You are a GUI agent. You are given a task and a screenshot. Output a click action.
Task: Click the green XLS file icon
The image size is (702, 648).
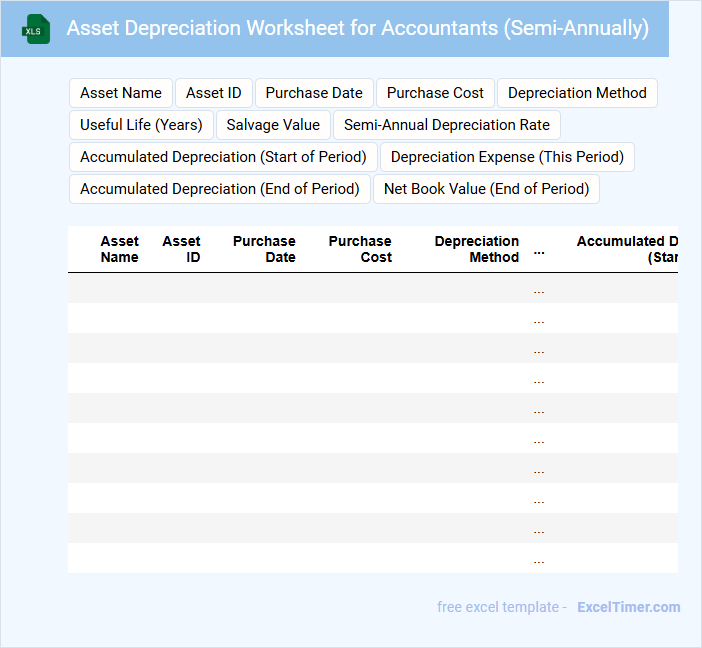click(x=36, y=29)
